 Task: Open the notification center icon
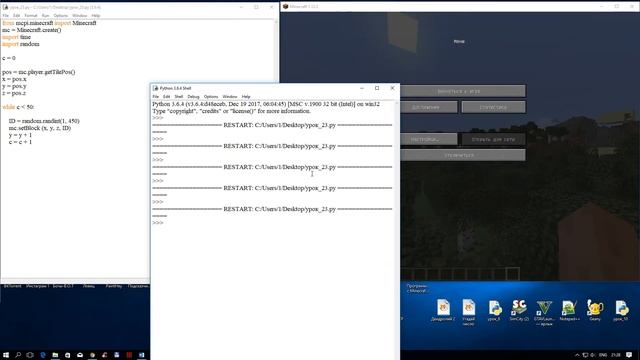point(629,355)
